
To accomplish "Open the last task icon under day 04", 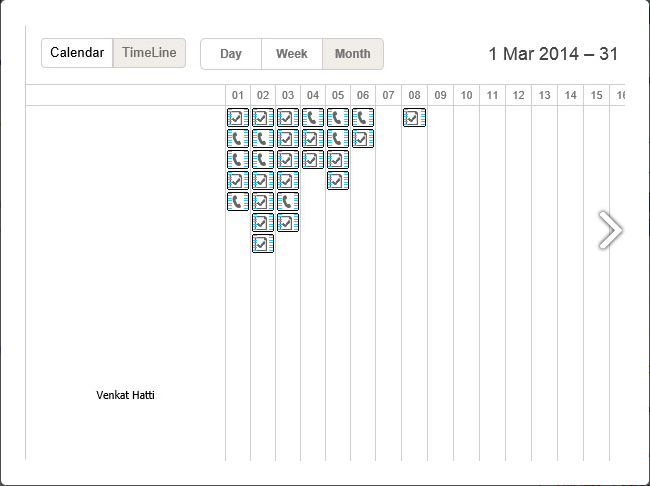I will click(313, 160).
